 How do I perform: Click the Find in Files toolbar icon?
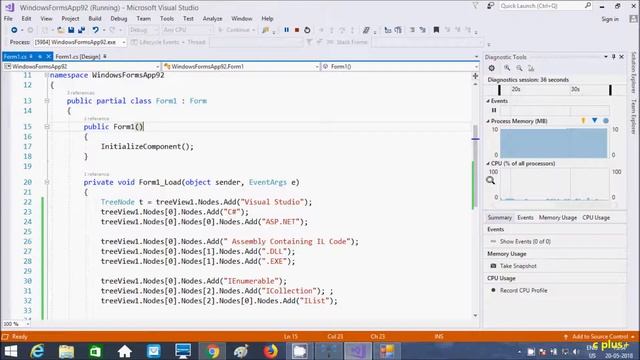tap(266, 30)
